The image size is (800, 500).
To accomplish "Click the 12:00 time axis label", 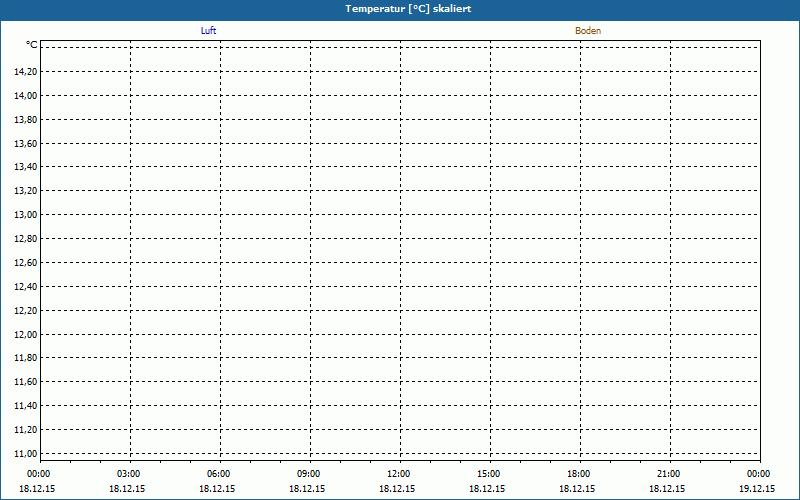I will click(x=398, y=474).
